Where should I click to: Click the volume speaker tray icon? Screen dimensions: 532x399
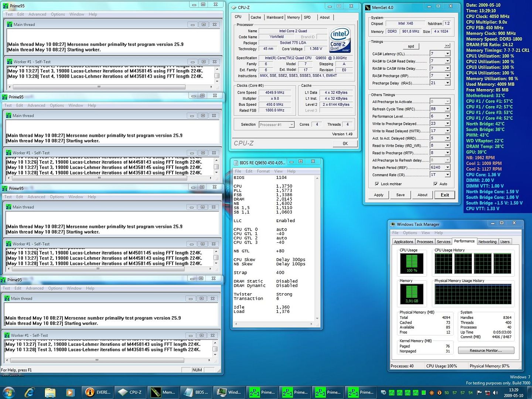pyautogui.click(x=495, y=392)
